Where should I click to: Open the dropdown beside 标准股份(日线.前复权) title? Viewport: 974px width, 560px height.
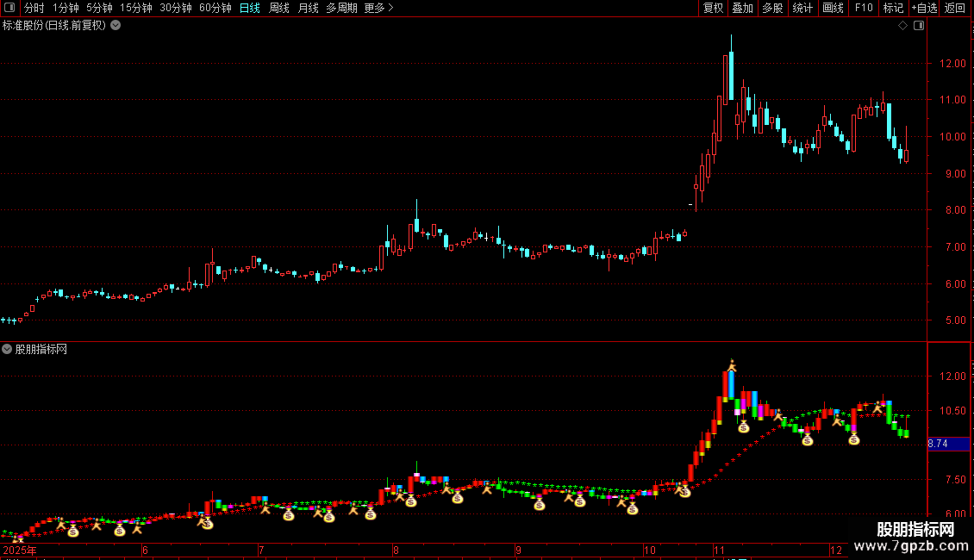[116, 26]
